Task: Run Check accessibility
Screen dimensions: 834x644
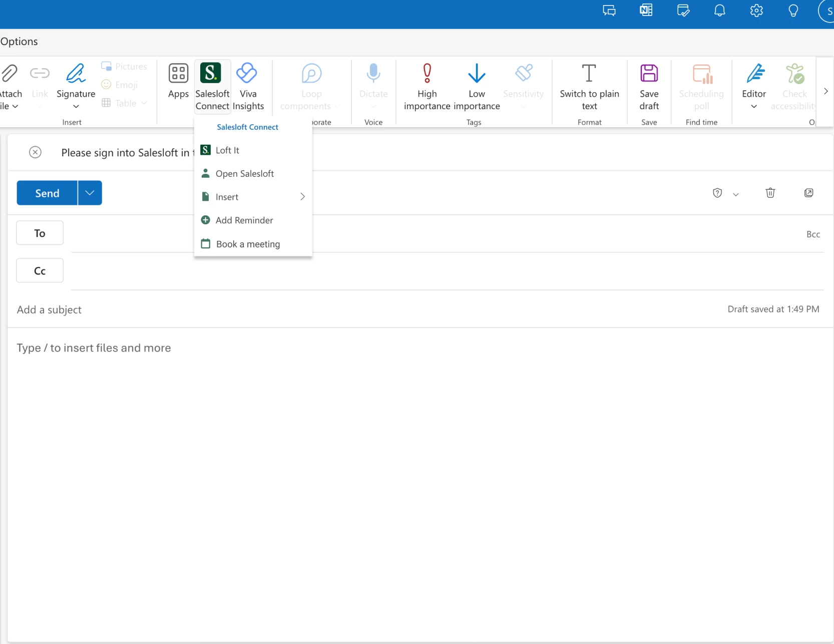Action: click(x=794, y=86)
